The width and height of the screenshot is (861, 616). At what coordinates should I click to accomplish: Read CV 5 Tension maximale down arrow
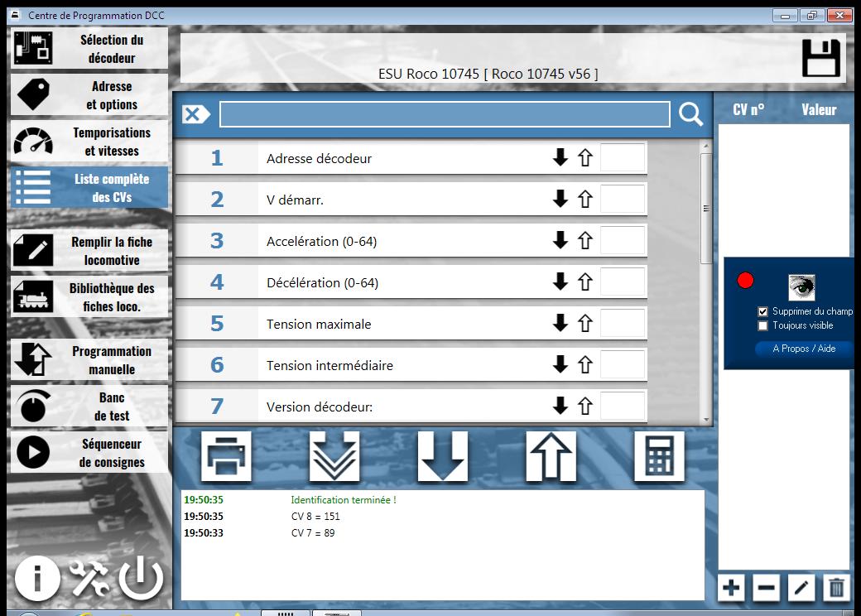(x=560, y=323)
